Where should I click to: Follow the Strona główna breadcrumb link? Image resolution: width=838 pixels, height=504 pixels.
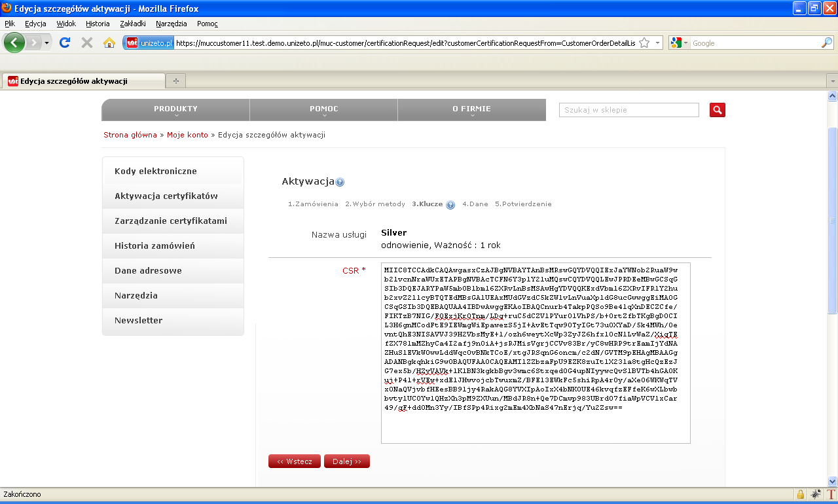(x=130, y=135)
